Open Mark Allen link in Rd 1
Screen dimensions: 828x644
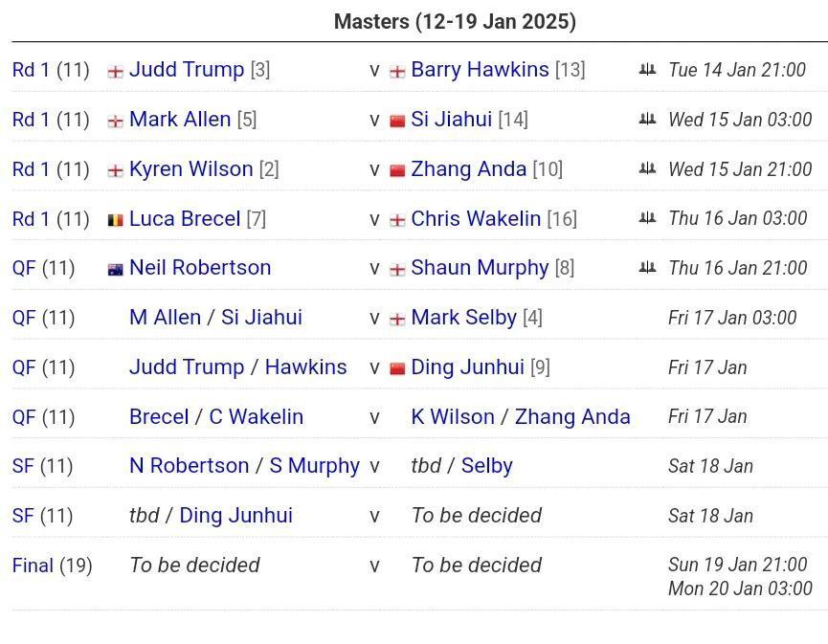[x=180, y=120]
